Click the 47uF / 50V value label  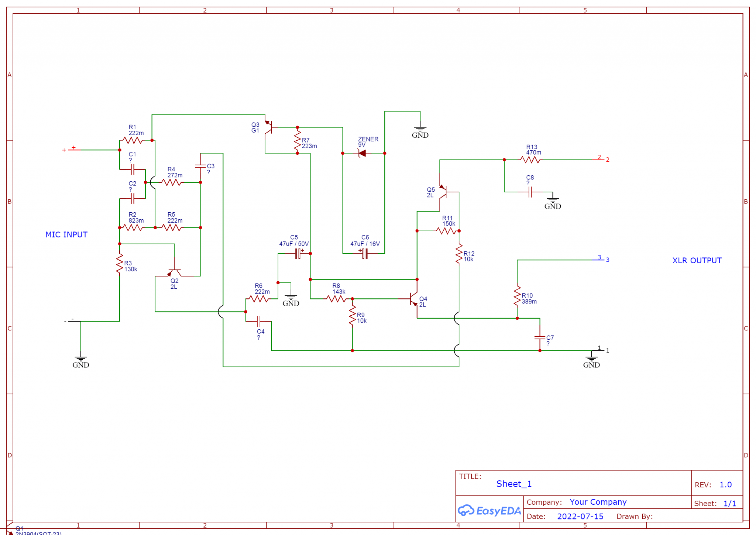[x=294, y=244]
